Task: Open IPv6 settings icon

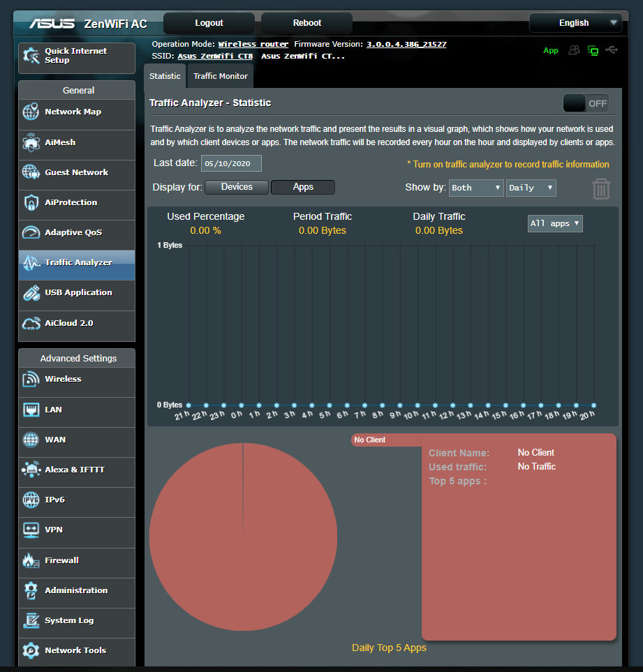Action: point(31,500)
